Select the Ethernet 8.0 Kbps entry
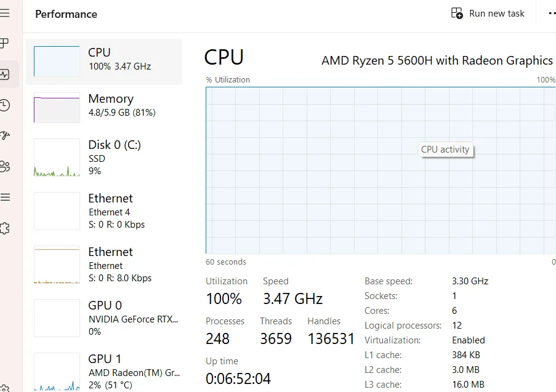Screen dimensions: 556x392 [104, 265]
